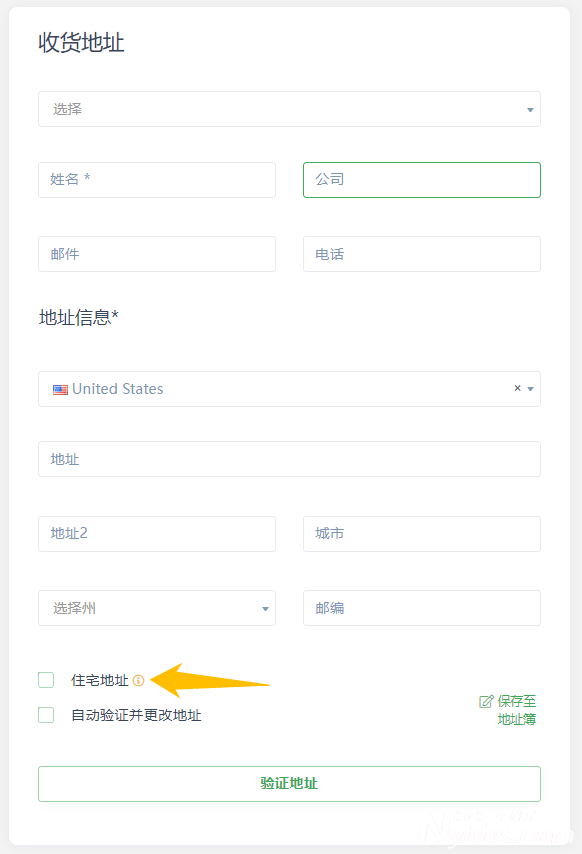Screen dimensions: 582x854
Task: Check 自动验证并更改地址
Action: coord(45,715)
